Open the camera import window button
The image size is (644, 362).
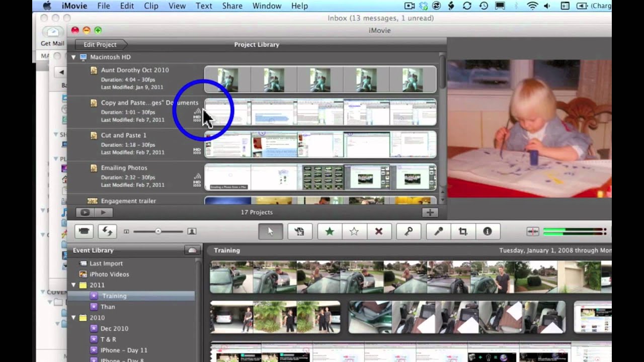click(84, 231)
